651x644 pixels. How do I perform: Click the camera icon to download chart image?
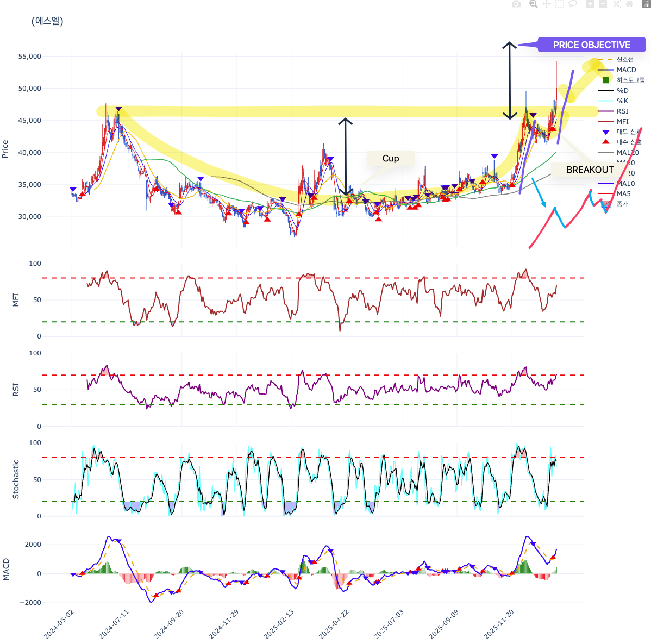pos(516,4)
